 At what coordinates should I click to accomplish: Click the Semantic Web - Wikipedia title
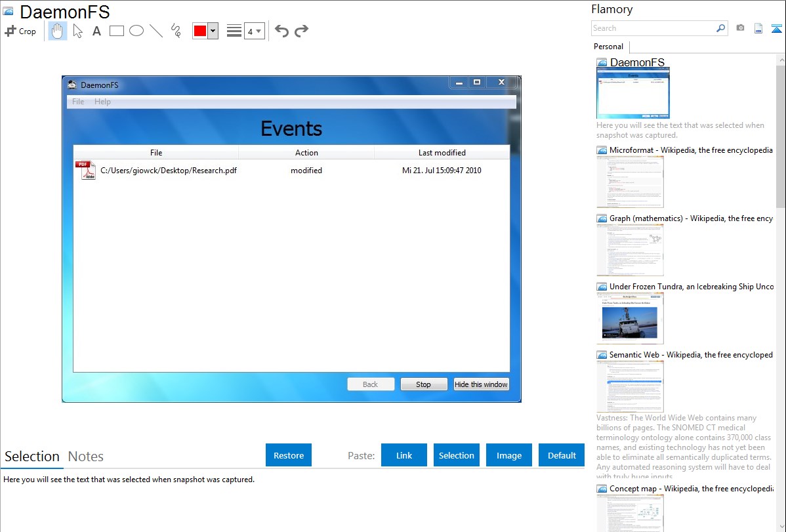691,354
